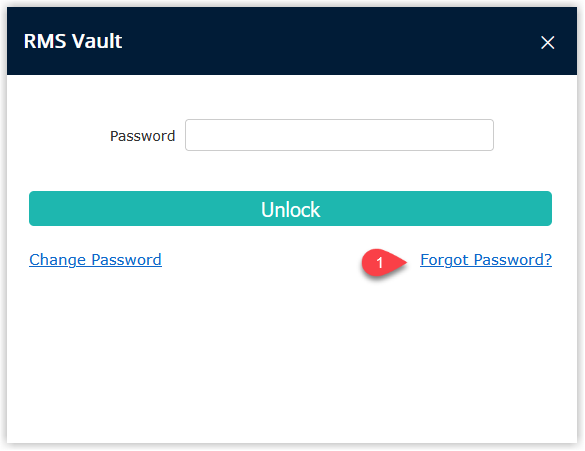Click the arrow tip of the red callout
The image size is (585, 451).
click(x=405, y=261)
